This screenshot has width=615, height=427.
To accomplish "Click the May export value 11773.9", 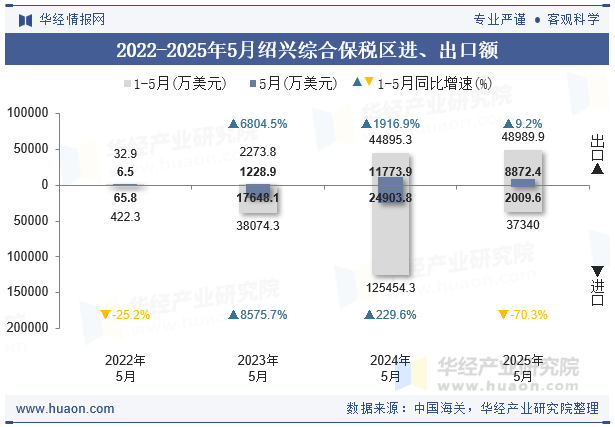I will pyautogui.click(x=390, y=172).
